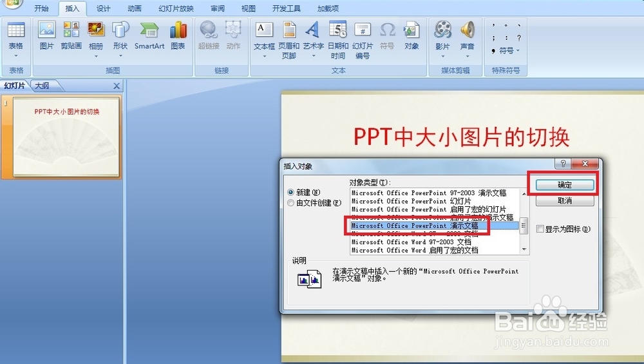Cancel the Insert Object dialog with 取消
644x364 pixels.
pos(565,200)
